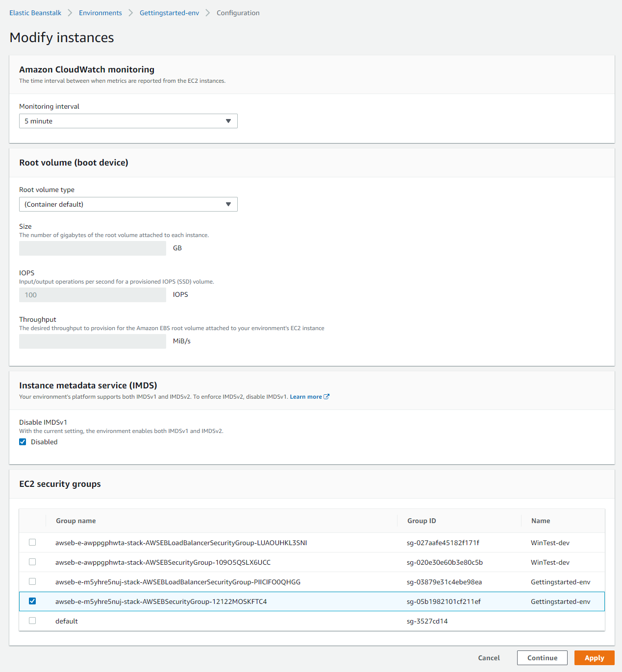Viewport: 622px width, 672px height.
Task: Open the Root volume type dropdown
Action: [x=128, y=204]
